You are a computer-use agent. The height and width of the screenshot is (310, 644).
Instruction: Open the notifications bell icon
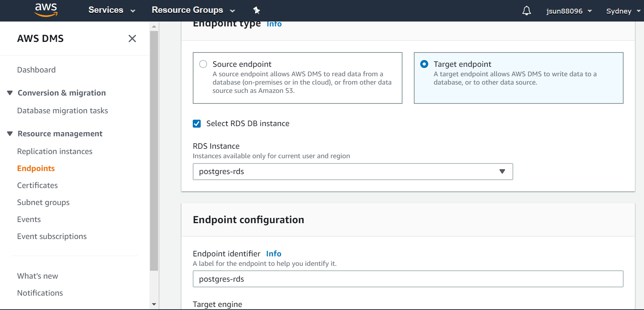(x=526, y=11)
